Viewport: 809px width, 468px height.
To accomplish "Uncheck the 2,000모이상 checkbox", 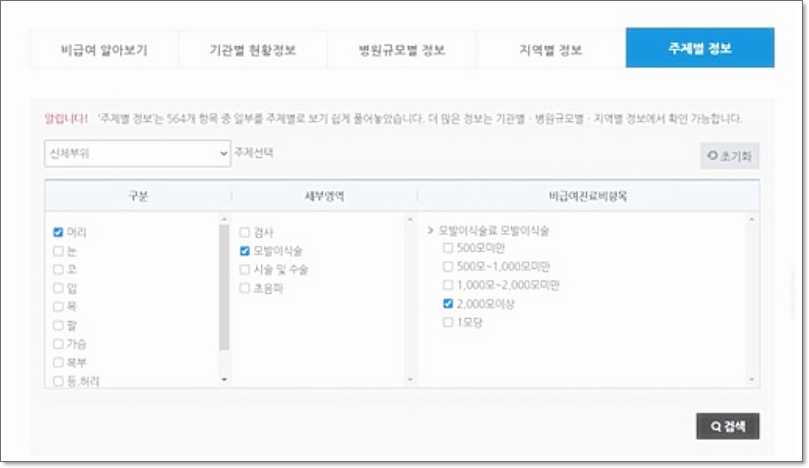I will 448,303.
